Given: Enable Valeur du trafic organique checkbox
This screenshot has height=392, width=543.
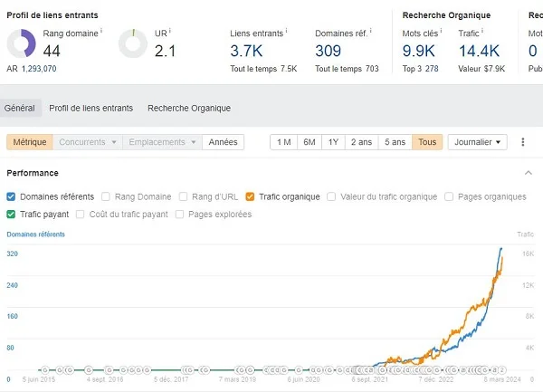Looking at the screenshot, I should [331, 196].
